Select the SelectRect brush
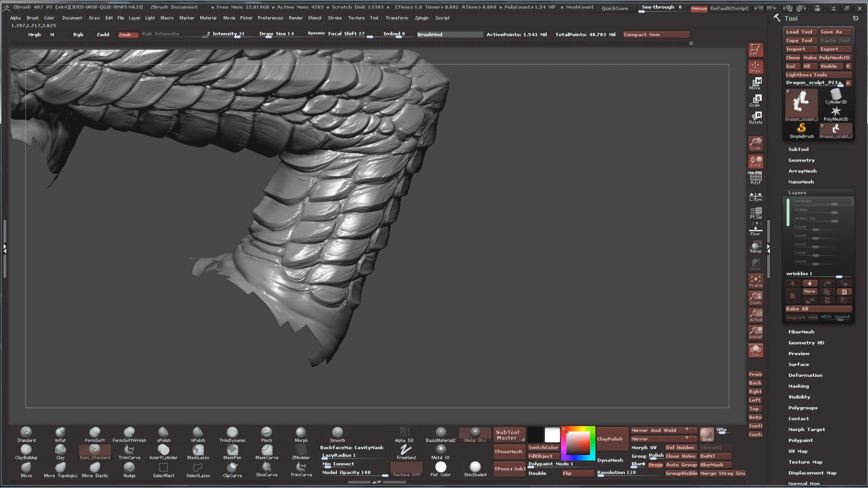Image resolution: width=868 pixels, height=488 pixels. pyautogui.click(x=164, y=470)
